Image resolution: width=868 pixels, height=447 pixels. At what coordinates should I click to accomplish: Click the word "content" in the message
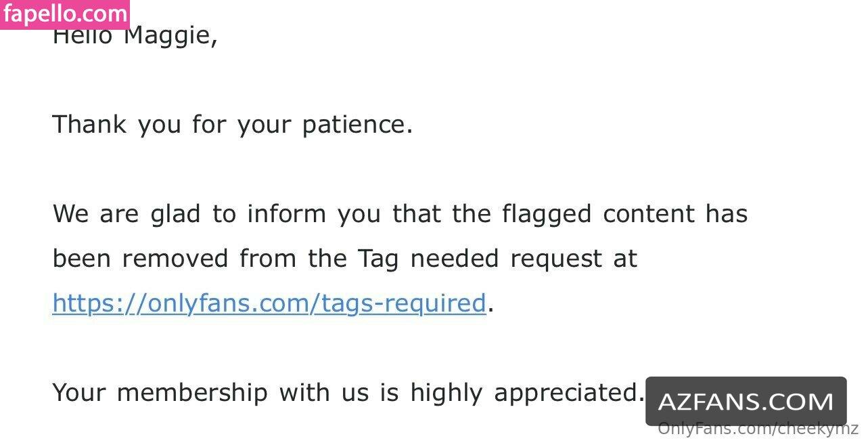pyautogui.click(x=648, y=214)
